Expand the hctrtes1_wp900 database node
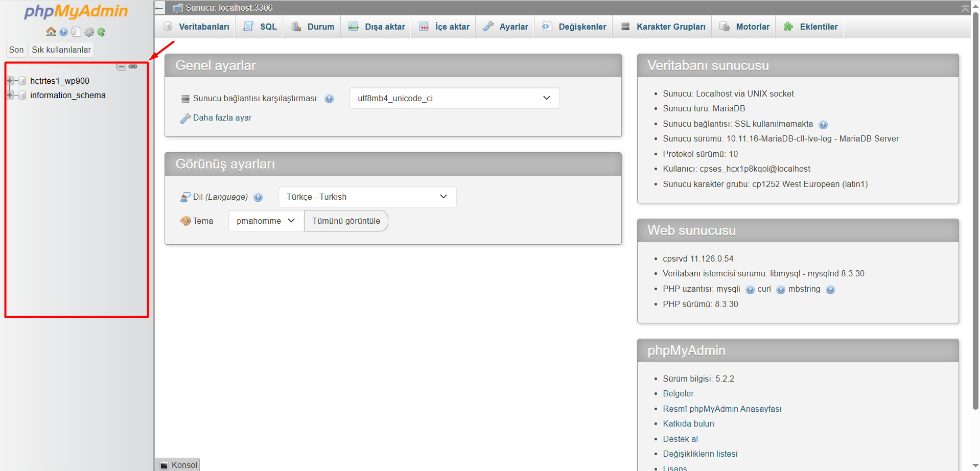 coord(10,81)
